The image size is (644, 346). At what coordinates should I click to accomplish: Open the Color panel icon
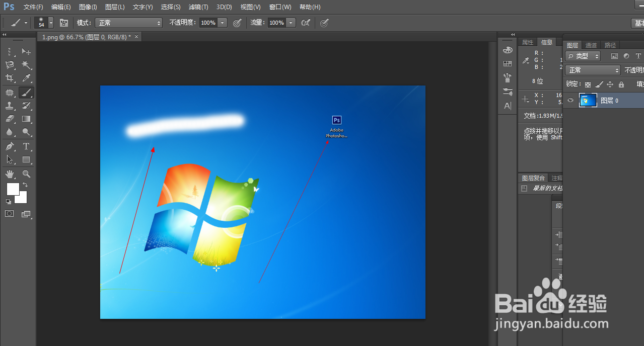508,50
